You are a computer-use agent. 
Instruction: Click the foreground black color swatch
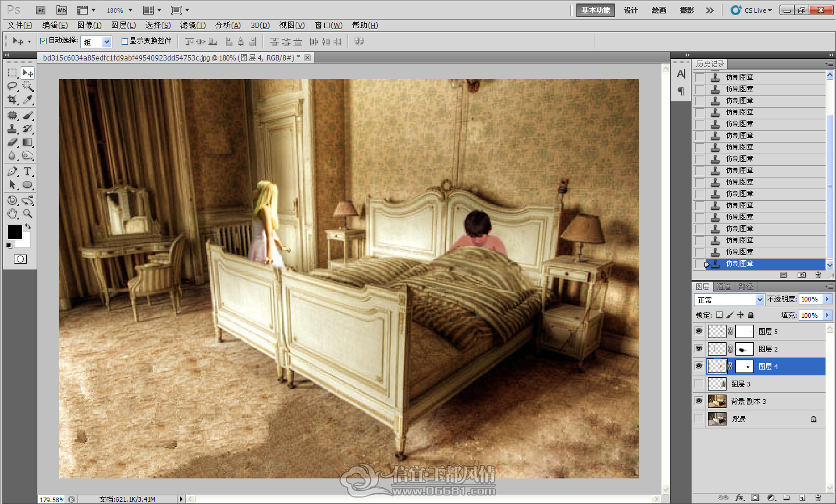(x=15, y=232)
